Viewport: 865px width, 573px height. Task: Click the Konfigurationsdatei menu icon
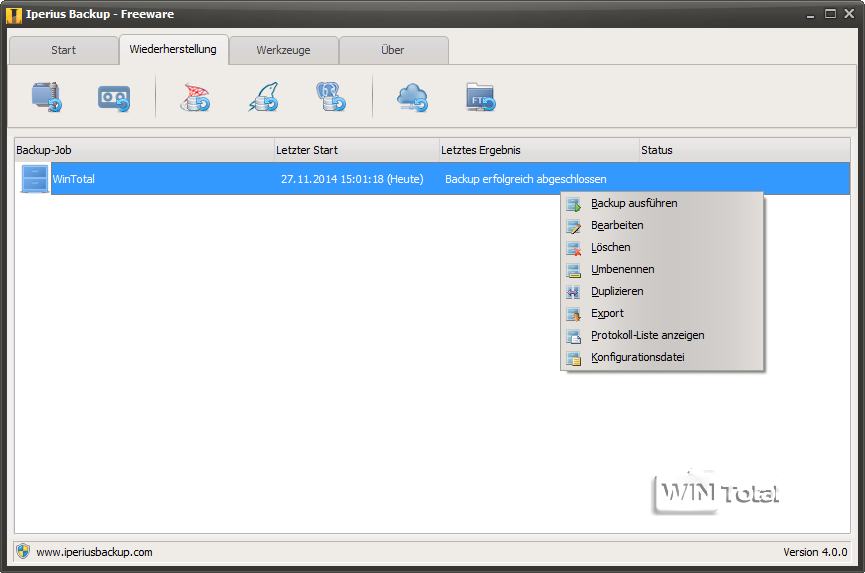tap(574, 358)
